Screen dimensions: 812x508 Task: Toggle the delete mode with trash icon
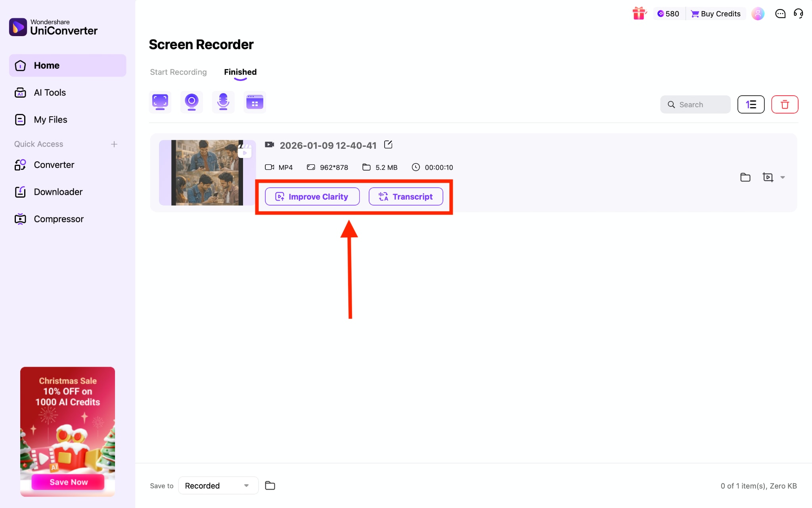[785, 104]
